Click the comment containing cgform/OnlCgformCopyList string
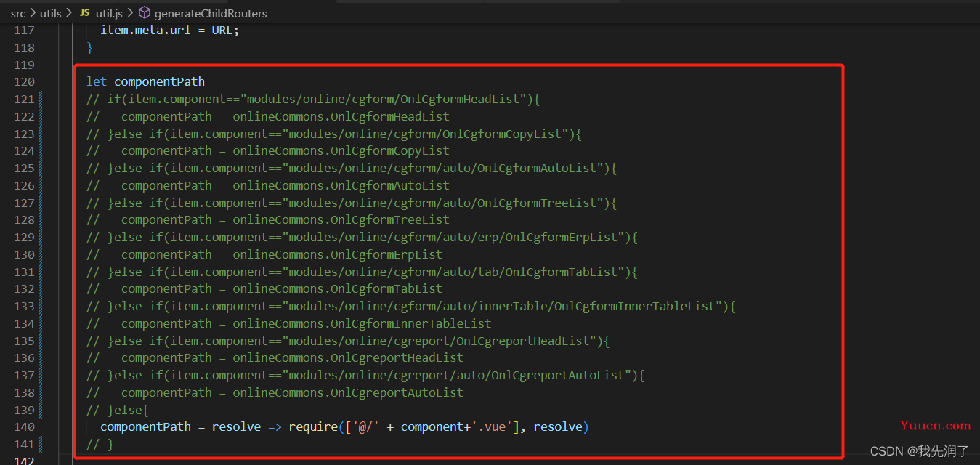This screenshot has height=465, width=980. pos(334,134)
